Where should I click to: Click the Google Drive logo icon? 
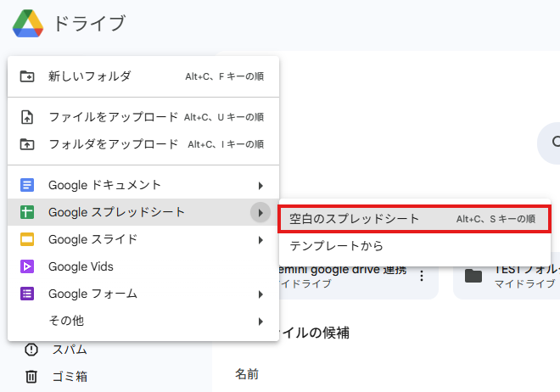28,24
